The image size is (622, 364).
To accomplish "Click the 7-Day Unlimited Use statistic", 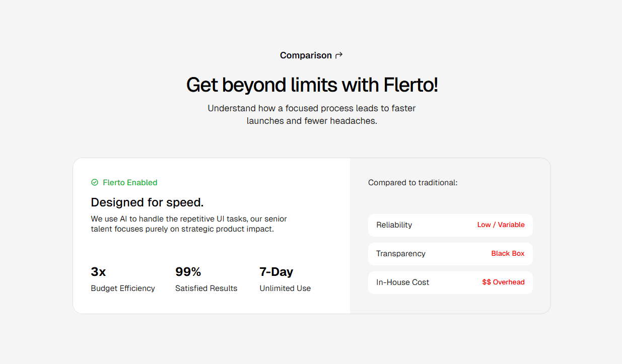I will 285,279.
